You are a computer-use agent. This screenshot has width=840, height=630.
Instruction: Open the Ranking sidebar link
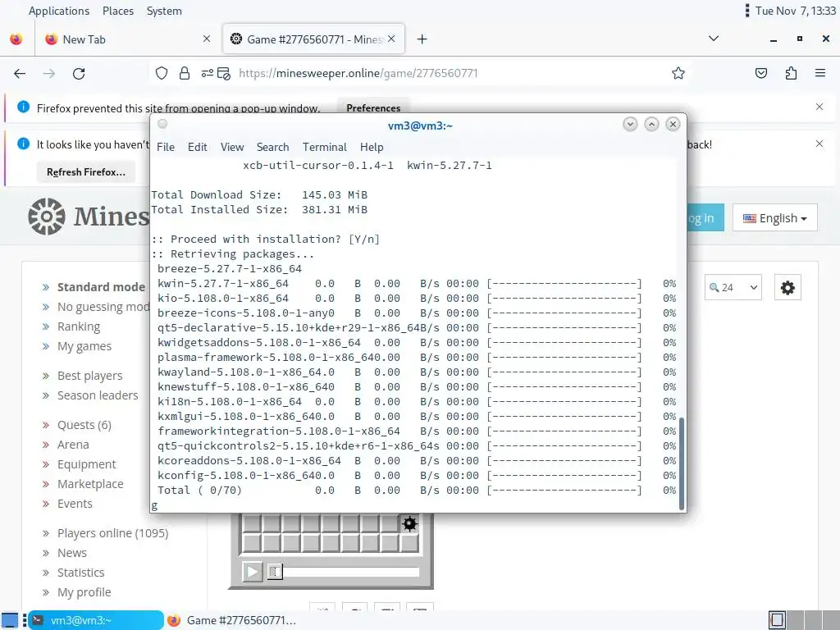[x=79, y=326]
